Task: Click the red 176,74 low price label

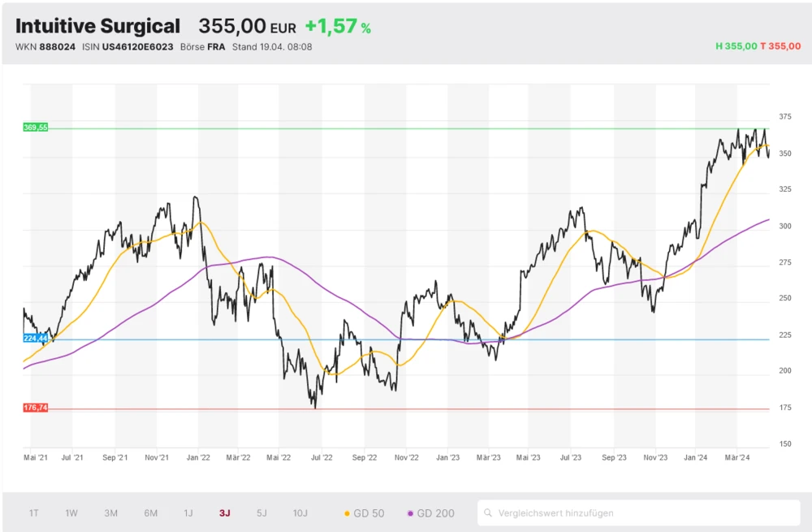Action: 34,405
